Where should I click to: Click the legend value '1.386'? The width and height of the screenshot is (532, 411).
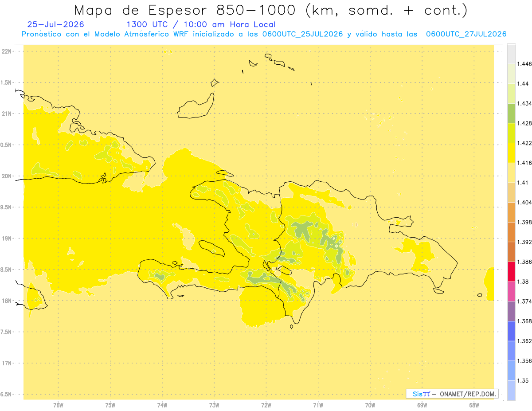pyautogui.click(x=524, y=262)
